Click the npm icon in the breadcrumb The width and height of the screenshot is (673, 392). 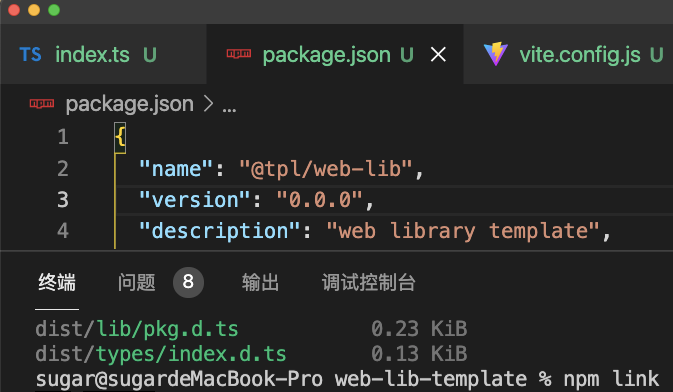(42, 103)
